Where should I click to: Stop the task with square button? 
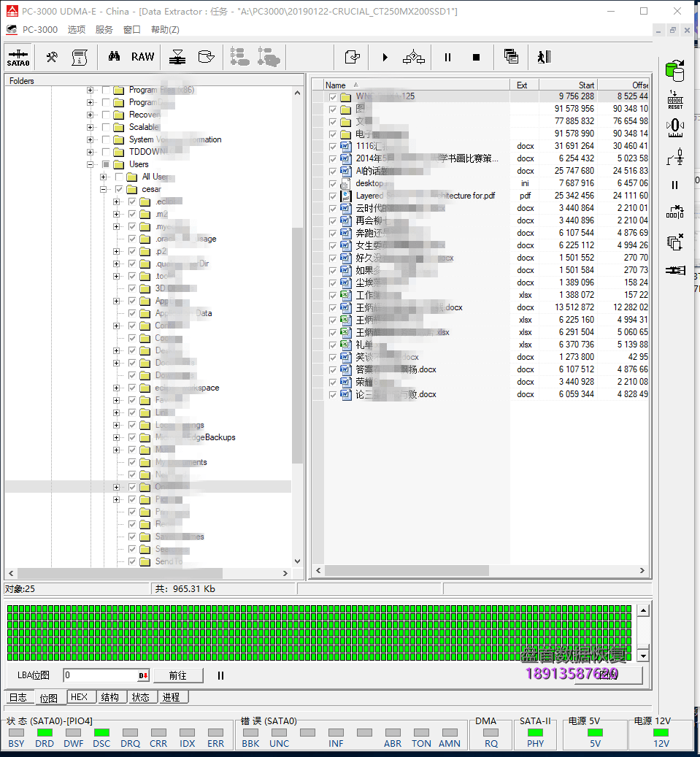pyautogui.click(x=476, y=57)
